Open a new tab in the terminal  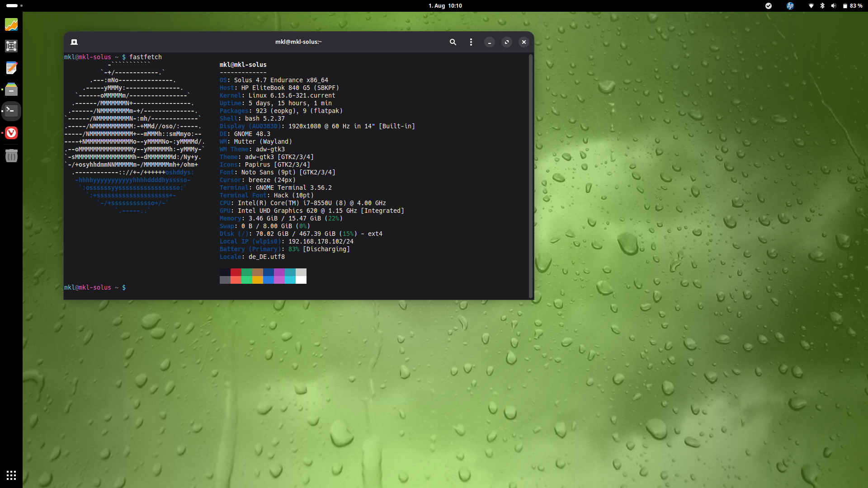point(74,42)
